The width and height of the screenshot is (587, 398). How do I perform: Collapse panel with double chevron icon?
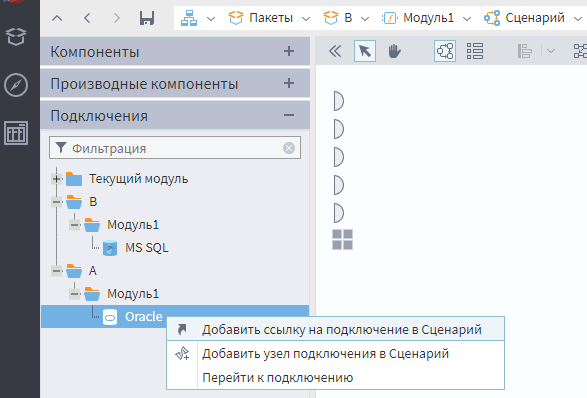pos(335,51)
